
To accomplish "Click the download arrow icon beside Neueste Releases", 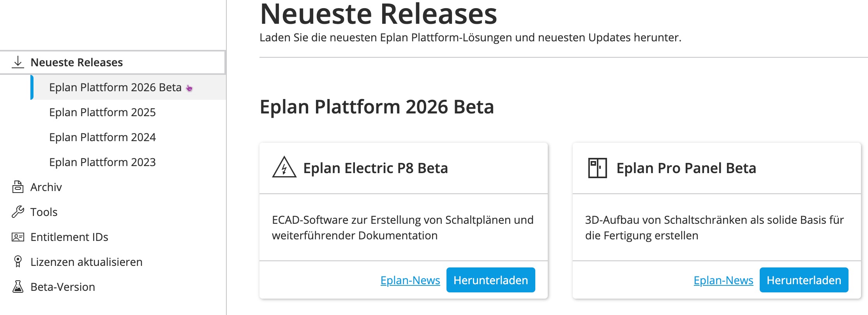I will (x=18, y=62).
